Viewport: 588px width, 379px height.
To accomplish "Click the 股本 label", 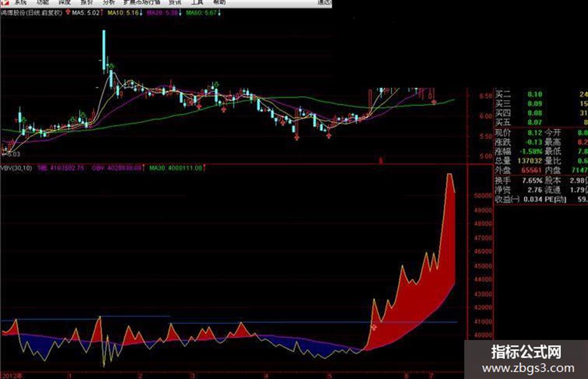I will 553,180.
